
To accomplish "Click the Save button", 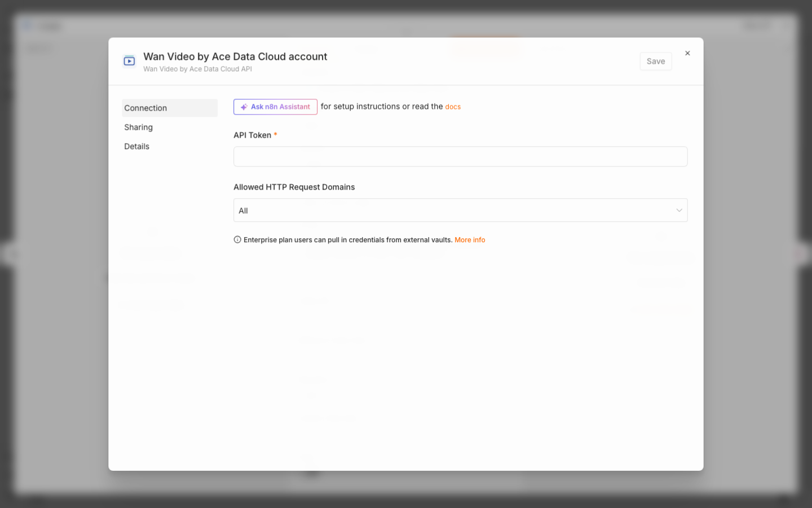I will [x=656, y=61].
